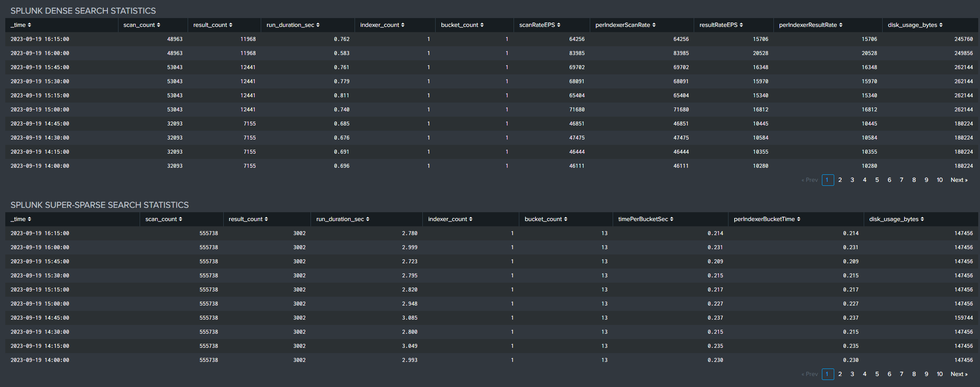Click Next under dense search statistics table
This screenshot has width=980, height=387.
point(959,180)
